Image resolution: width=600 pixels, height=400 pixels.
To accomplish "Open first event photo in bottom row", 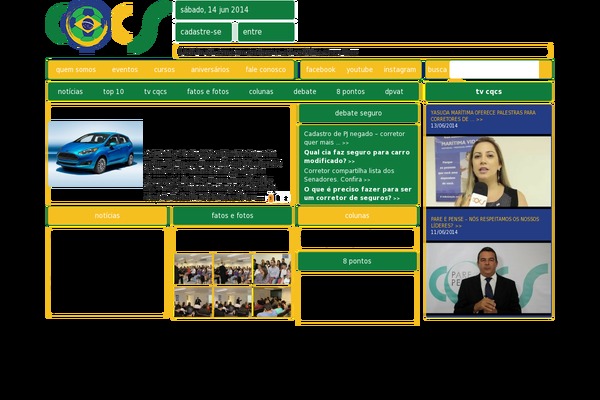I will (193, 302).
